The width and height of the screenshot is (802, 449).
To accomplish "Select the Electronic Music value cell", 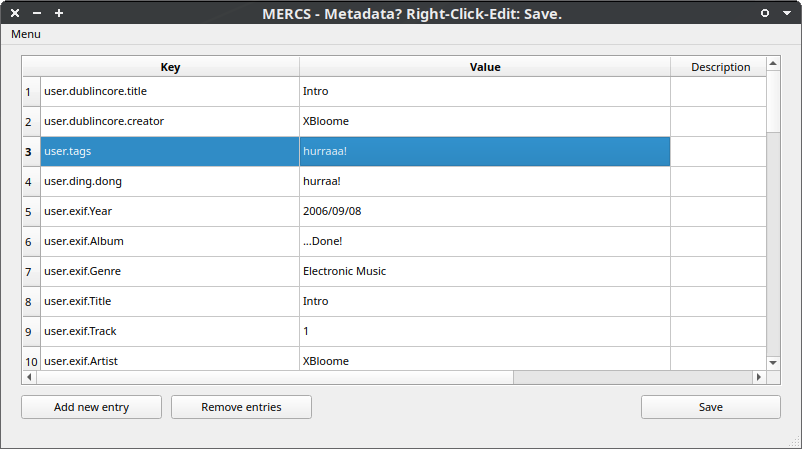I will [x=485, y=272].
